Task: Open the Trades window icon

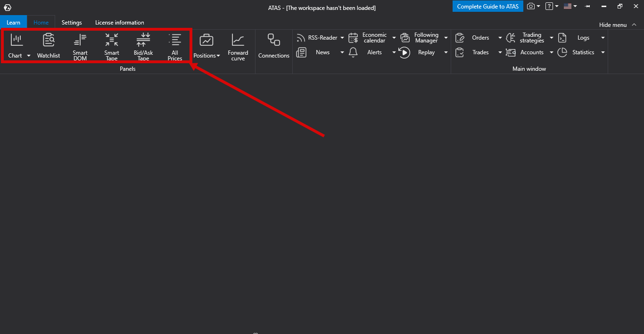Action: point(460,52)
